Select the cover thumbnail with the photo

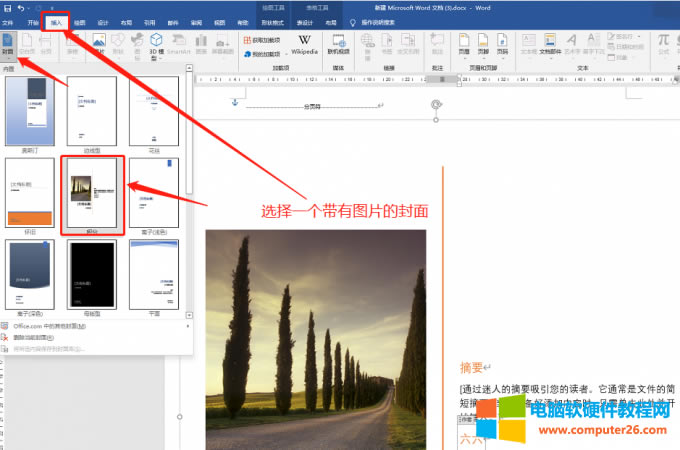tap(92, 194)
